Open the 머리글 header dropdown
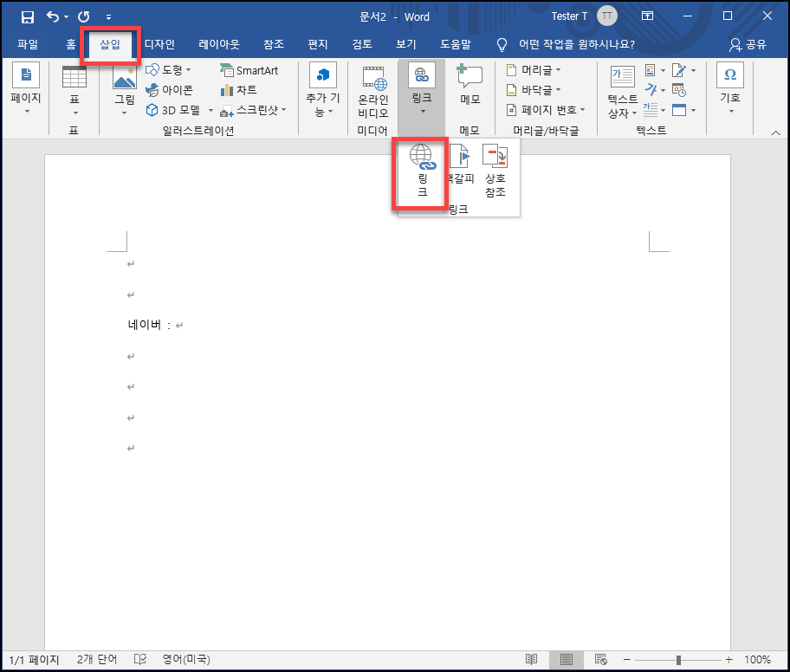Viewport: 790px width, 672px height. point(534,70)
